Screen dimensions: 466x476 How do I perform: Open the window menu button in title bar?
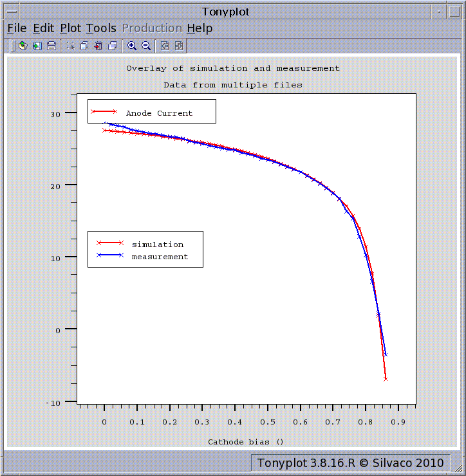[12, 12]
